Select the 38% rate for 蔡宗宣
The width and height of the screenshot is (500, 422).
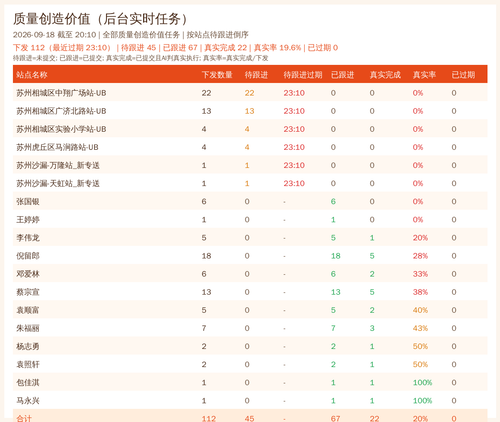[420, 292]
